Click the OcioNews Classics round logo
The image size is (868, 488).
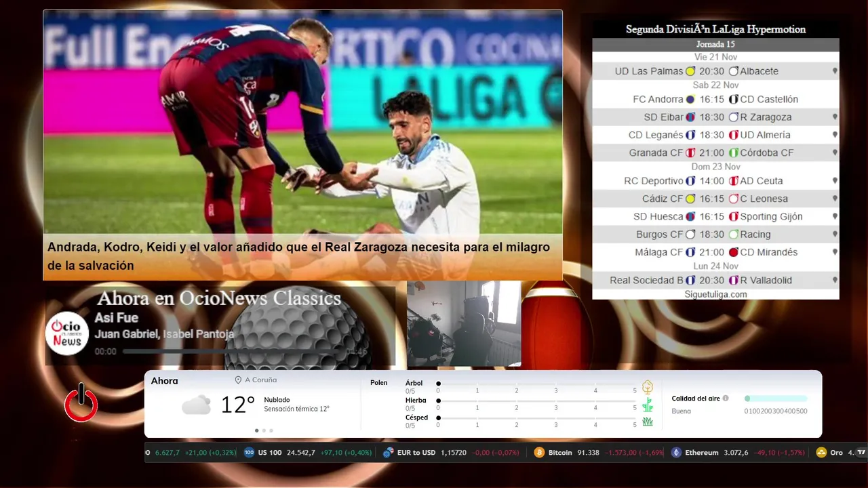coord(67,333)
